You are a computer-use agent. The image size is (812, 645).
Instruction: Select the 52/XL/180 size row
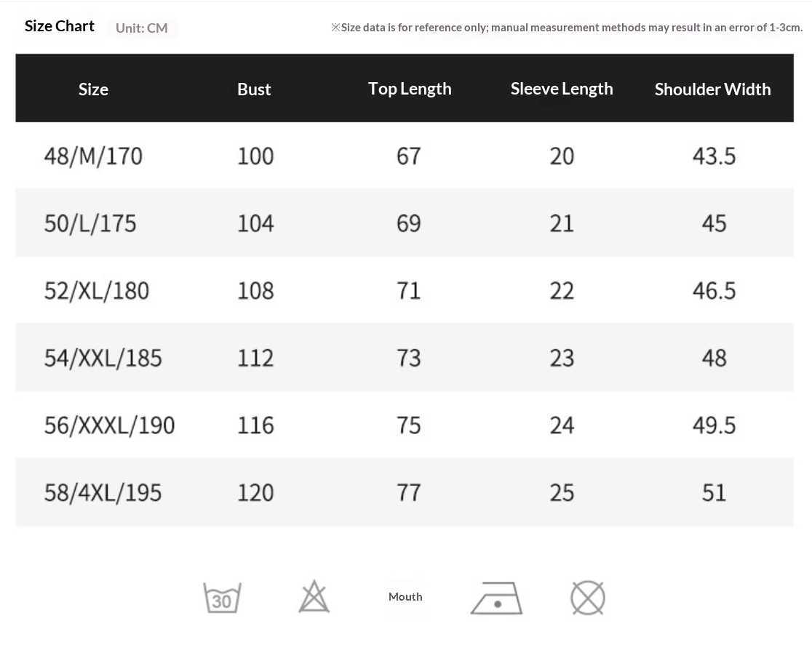pos(97,291)
